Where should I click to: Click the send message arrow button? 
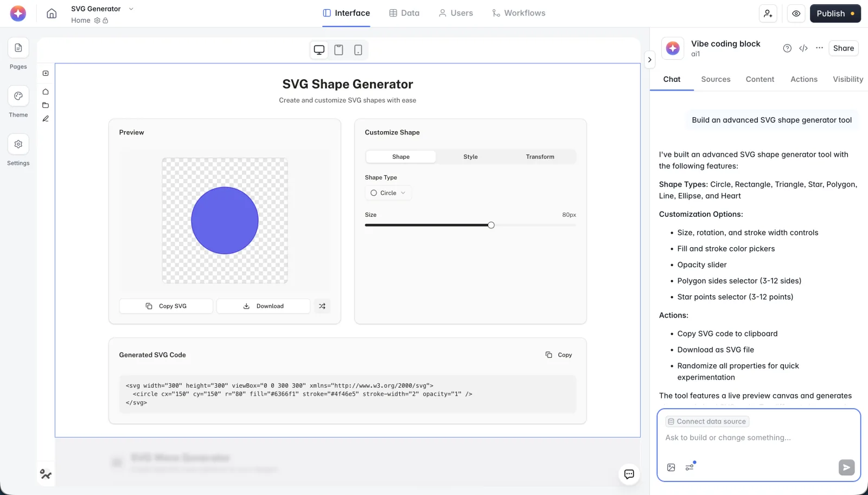(846, 467)
